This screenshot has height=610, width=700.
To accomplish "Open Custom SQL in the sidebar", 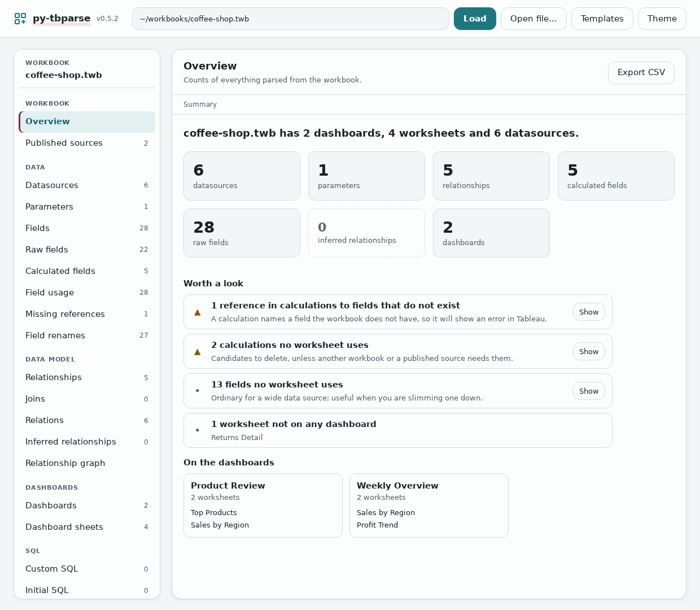I will 87,569.
